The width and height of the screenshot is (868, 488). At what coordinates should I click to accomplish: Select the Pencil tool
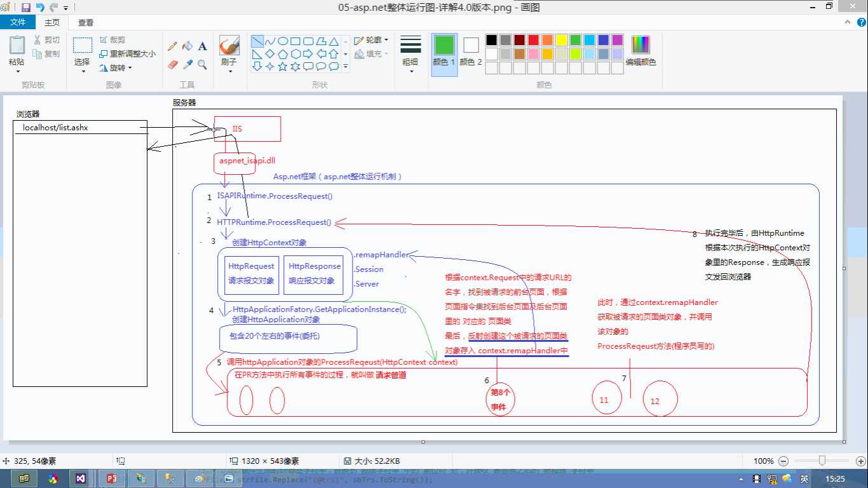tap(172, 46)
